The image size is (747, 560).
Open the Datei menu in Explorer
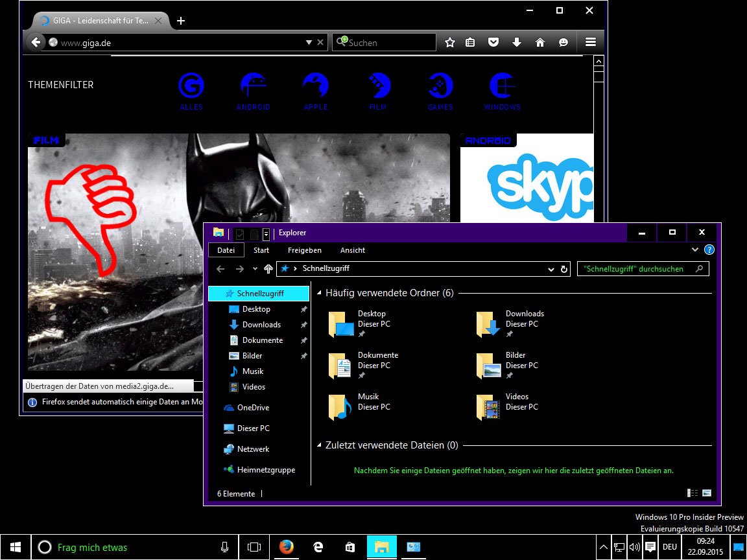coord(226,250)
